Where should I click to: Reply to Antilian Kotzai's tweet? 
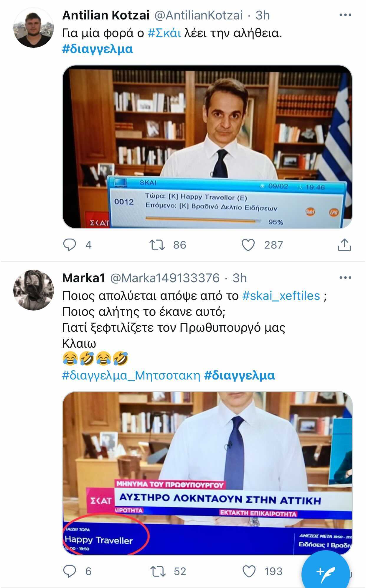point(70,245)
